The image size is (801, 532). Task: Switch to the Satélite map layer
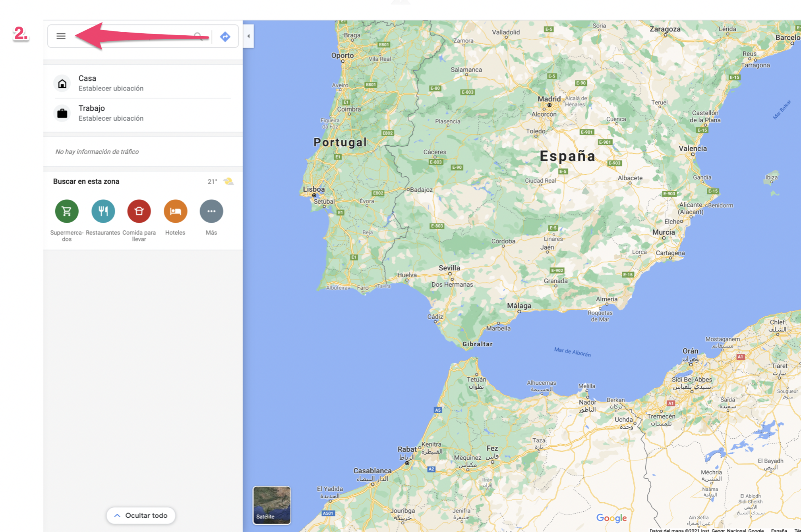point(272,505)
